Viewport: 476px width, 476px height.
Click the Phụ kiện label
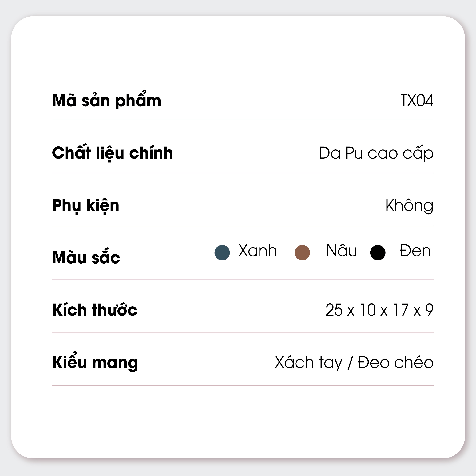coord(85,206)
